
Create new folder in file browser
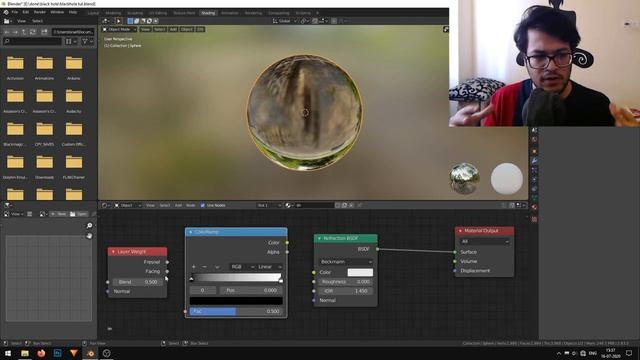coord(44,32)
